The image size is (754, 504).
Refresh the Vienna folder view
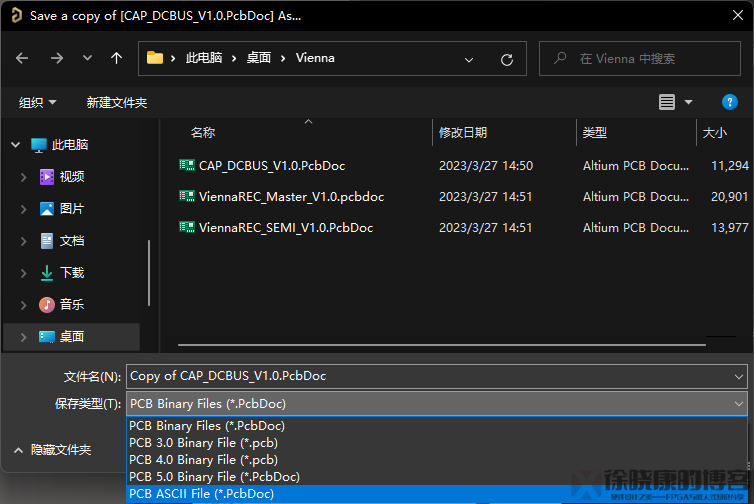(x=507, y=59)
